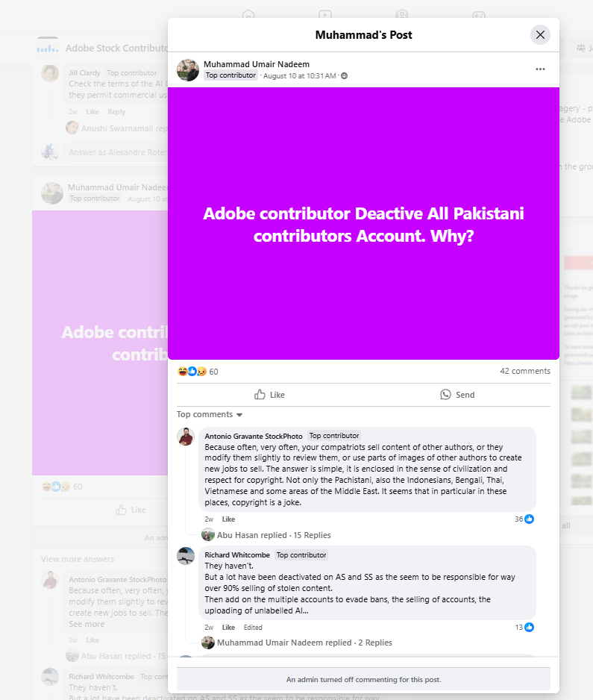Viewport: 593px width, 700px height.
Task: Open Antonio Gravante's avatar
Action: pos(186,437)
